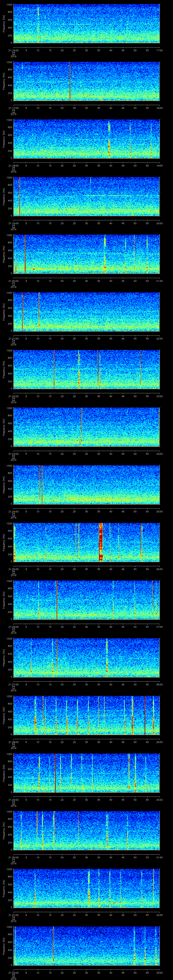
Task: Click the spectrogram panel starting at 21:28:00
Action: [x=87, y=715]
